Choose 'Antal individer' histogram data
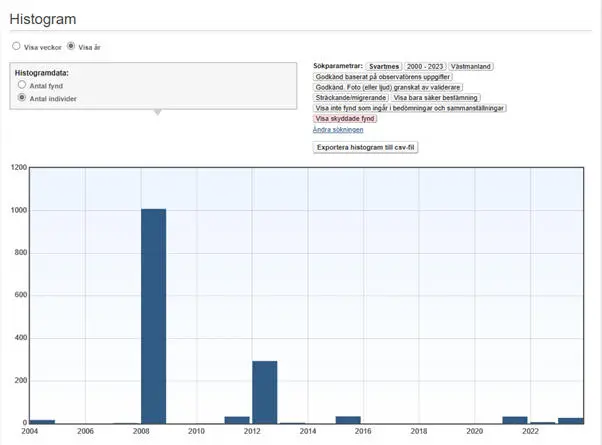Screen dimensions: 602x445 pos(22,98)
